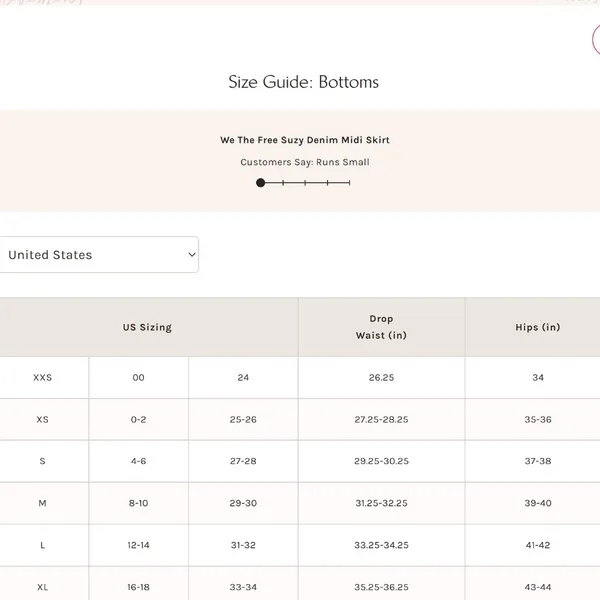Screen dimensions: 600x600
Task: Click the '26.25' drop waist cell
Action: 382,378
